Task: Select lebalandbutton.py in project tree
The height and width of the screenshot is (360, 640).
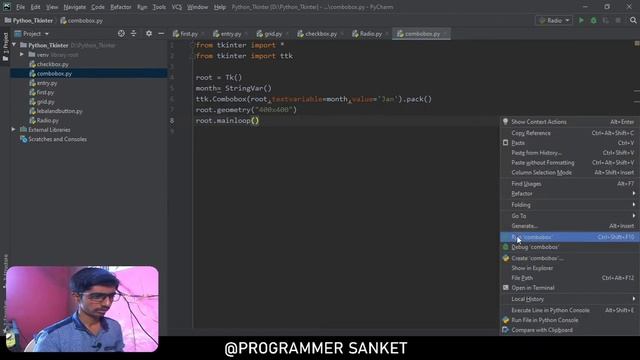Action: click(59, 111)
